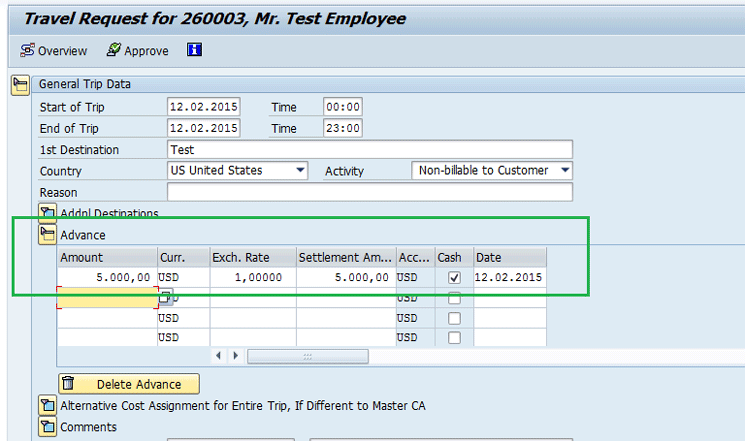
Task: Tick the Cash checkbox in third row
Action: click(455, 318)
